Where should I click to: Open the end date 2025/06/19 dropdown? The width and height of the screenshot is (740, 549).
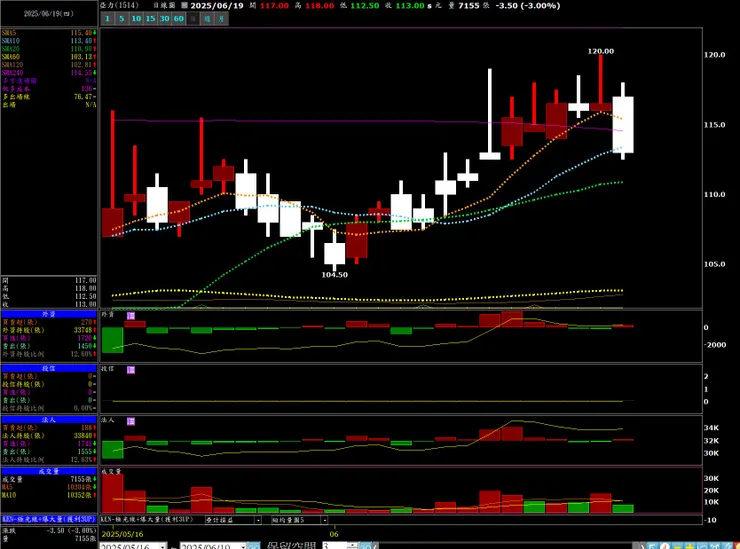244,546
